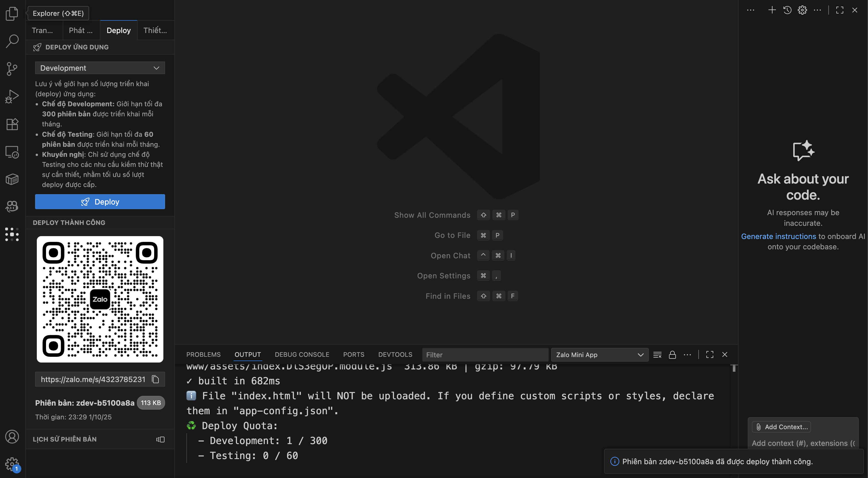This screenshot has width=868, height=478.
Task: Copy the zalo.me deployment link
Action: point(155,379)
